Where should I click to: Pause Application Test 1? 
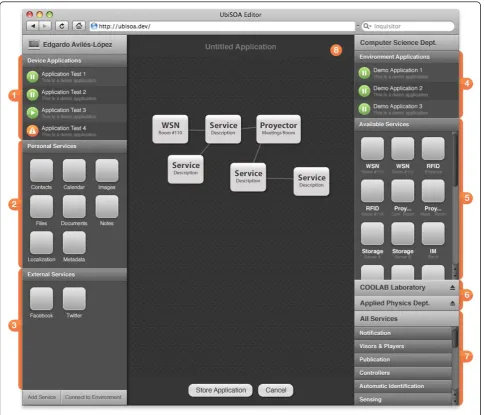(32, 77)
